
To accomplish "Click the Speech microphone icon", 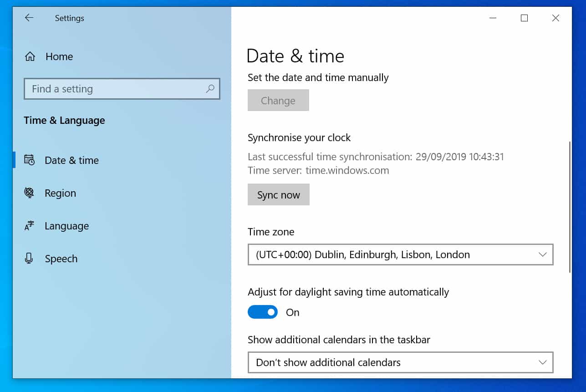I will coord(28,258).
